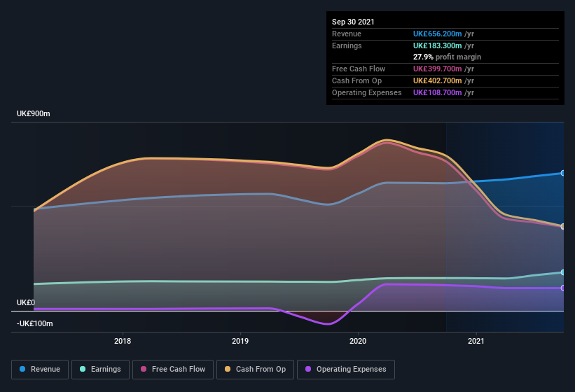Click the 2018 axis label
Image resolution: width=575 pixels, height=392 pixels.
(x=123, y=341)
